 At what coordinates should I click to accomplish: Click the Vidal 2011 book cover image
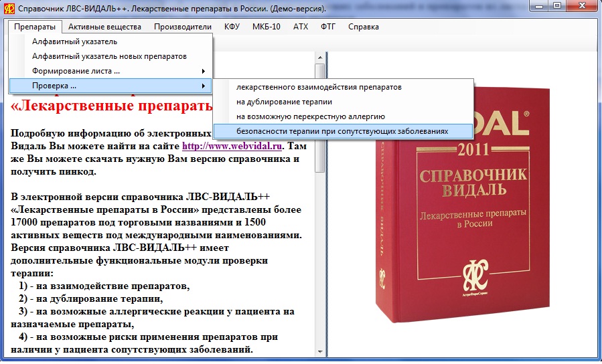(x=462, y=205)
